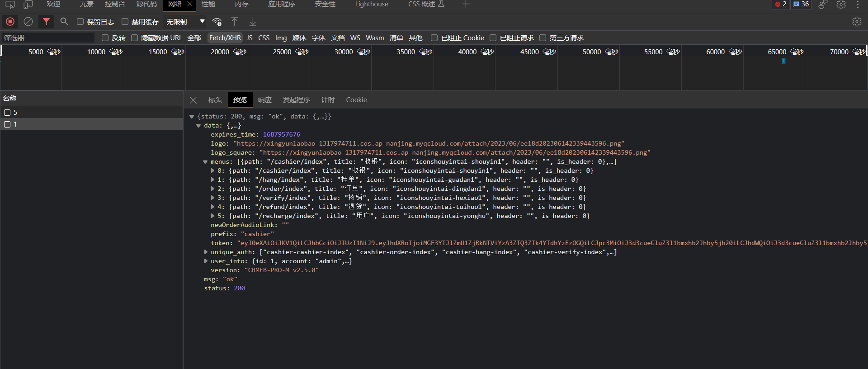The image size is (868, 369).
Task: Toggle the device emulation icon
Action: click(x=28, y=5)
